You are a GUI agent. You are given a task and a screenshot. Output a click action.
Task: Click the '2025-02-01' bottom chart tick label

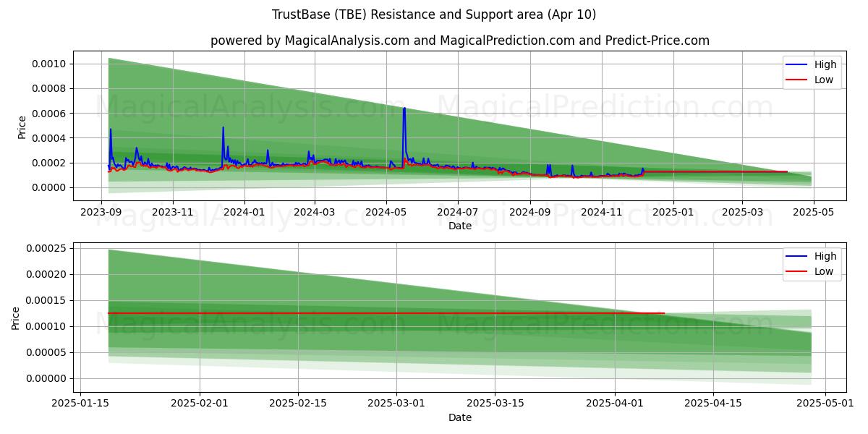coord(200,404)
